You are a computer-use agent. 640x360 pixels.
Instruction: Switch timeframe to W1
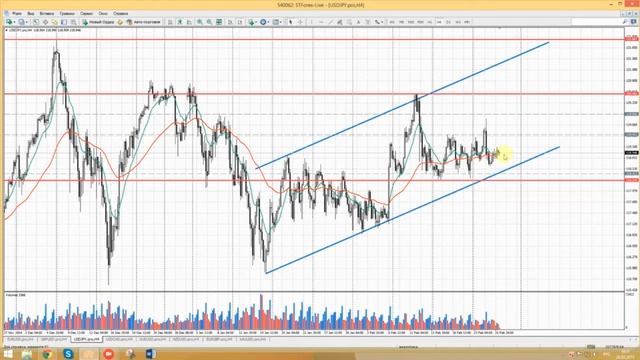click(x=458, y=22)
